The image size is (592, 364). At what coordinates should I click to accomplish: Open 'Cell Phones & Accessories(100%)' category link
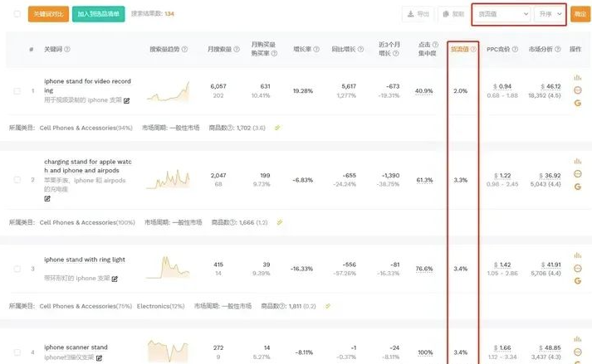[87, 222]
